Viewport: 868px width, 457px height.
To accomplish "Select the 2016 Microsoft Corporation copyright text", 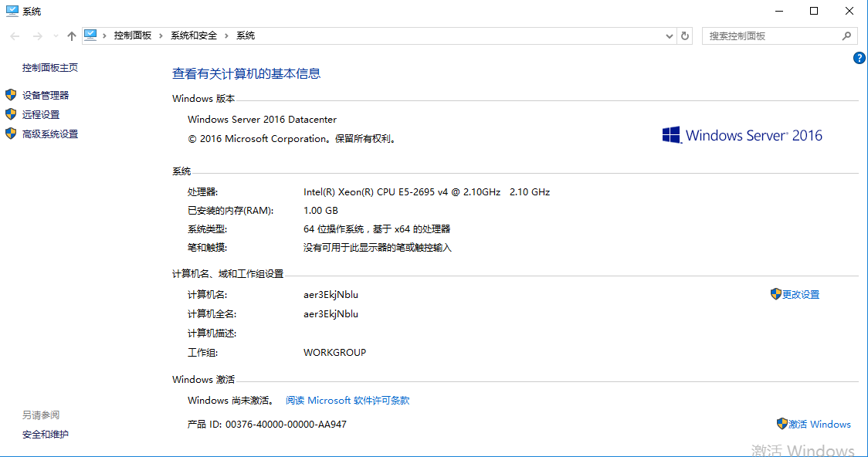I will click(x=292, y=139).
